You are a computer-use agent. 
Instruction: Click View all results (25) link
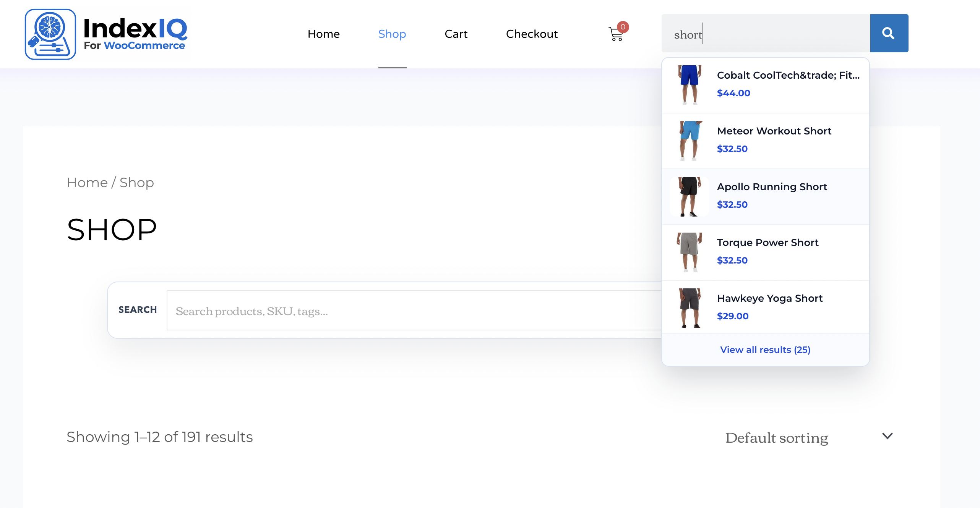click(x=765, y=349)
